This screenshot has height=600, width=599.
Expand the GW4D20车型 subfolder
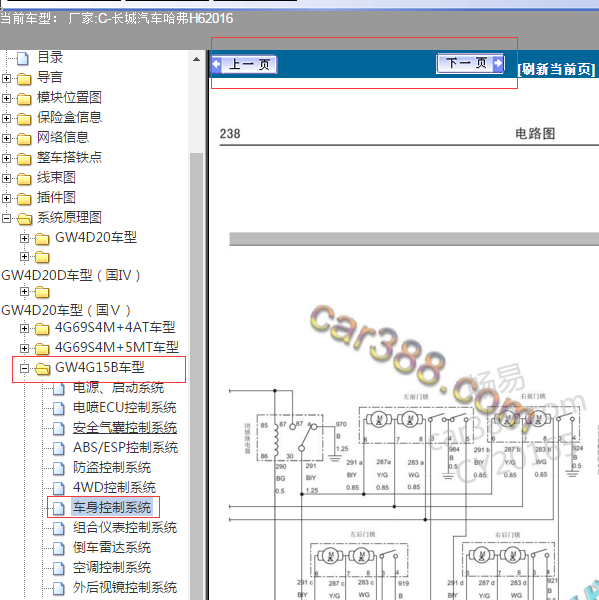(x=24, y=238)
